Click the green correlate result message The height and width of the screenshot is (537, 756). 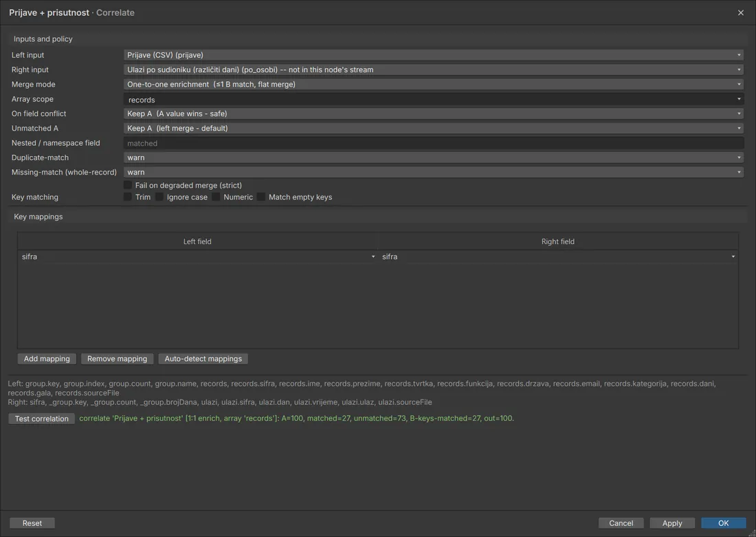(x=296, y=418)
